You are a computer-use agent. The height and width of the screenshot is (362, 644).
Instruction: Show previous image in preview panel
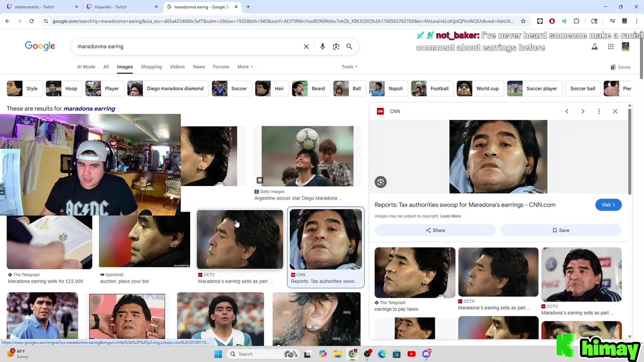(x=567, y=111)
